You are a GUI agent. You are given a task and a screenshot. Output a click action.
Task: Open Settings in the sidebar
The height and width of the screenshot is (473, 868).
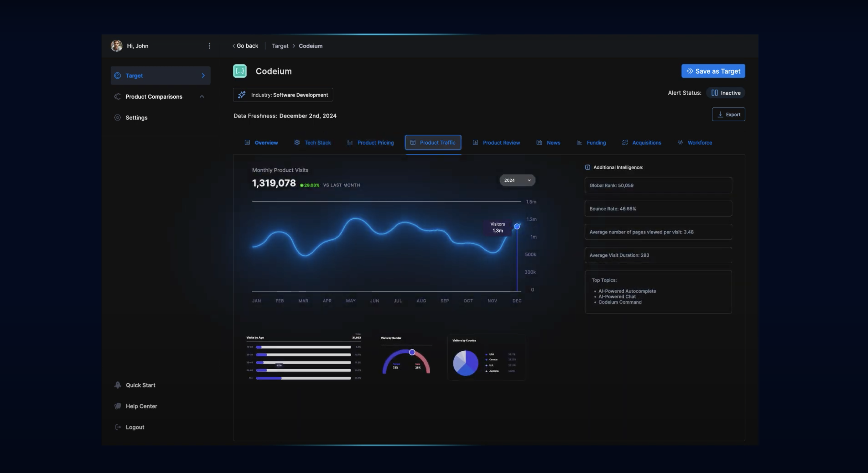click(136, 117)
